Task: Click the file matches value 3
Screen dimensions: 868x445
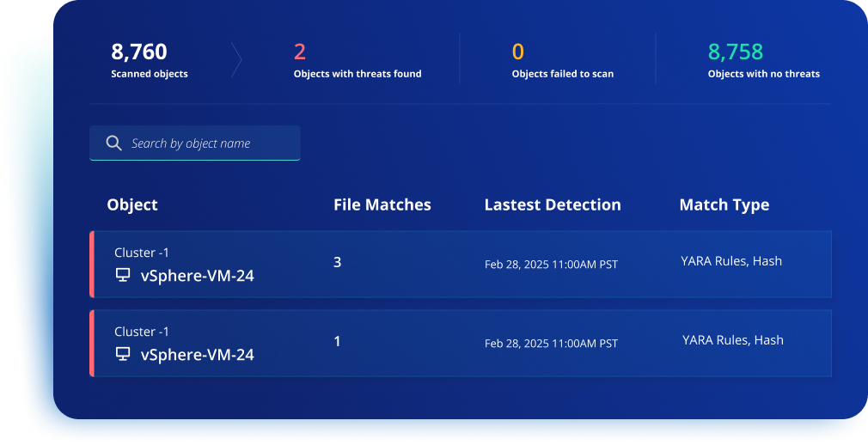Action: coord(337,262)
